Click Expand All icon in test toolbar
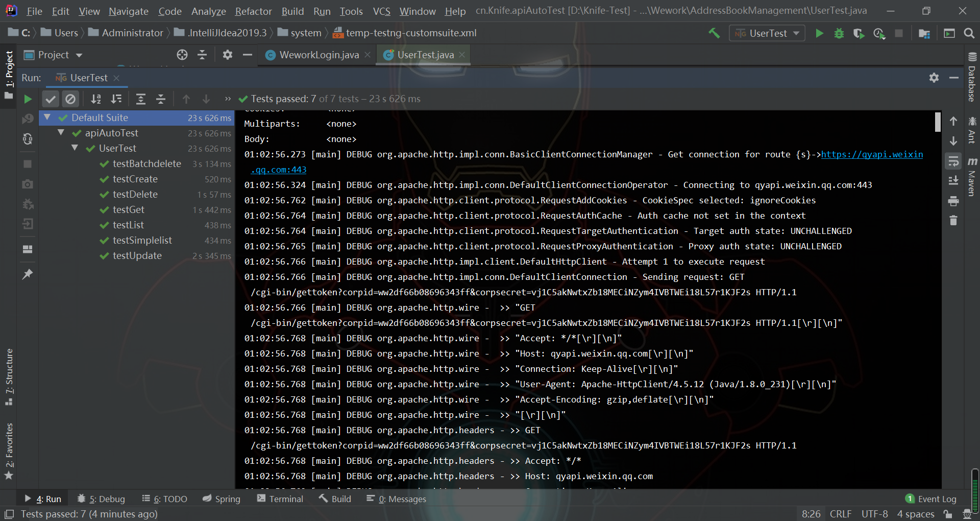Viewport: 980px width, 521px height. pos(141,99)
